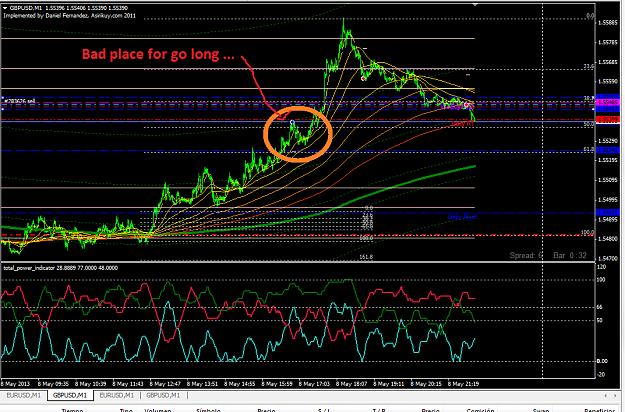Click the 66 level on the indicator scale
This screenshot has height=412, width=625.
(x=599, y=307)
